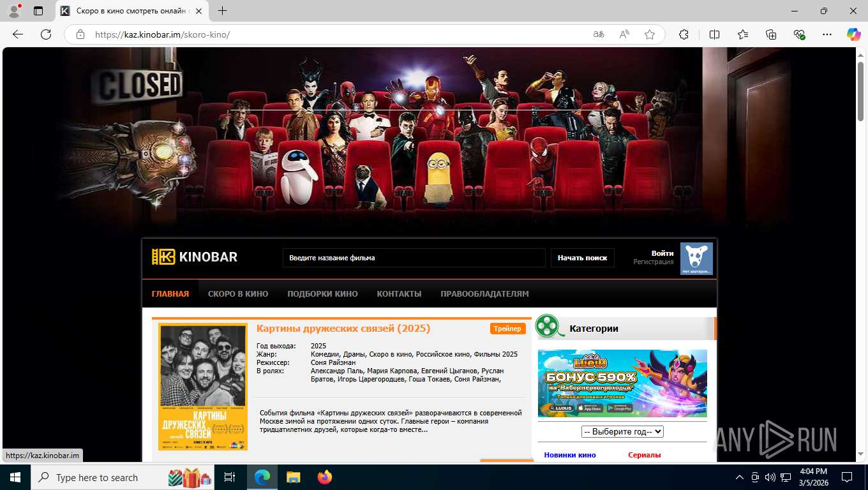
Task: Launch Firefox from the taskbar
Action: point(325,477)
